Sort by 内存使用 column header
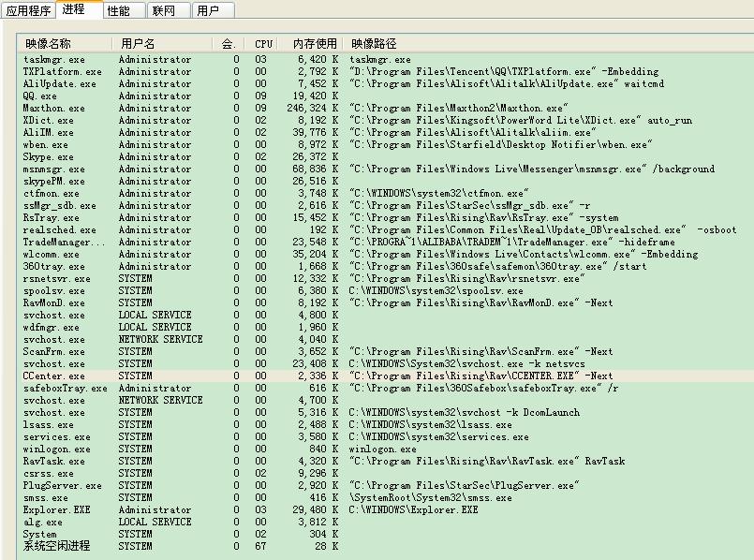Viewport: 754px width, 560px height. 312,44
